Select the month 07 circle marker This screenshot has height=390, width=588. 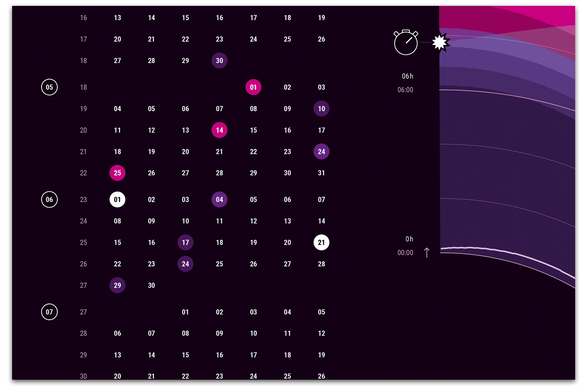click(x=49, y=312)
